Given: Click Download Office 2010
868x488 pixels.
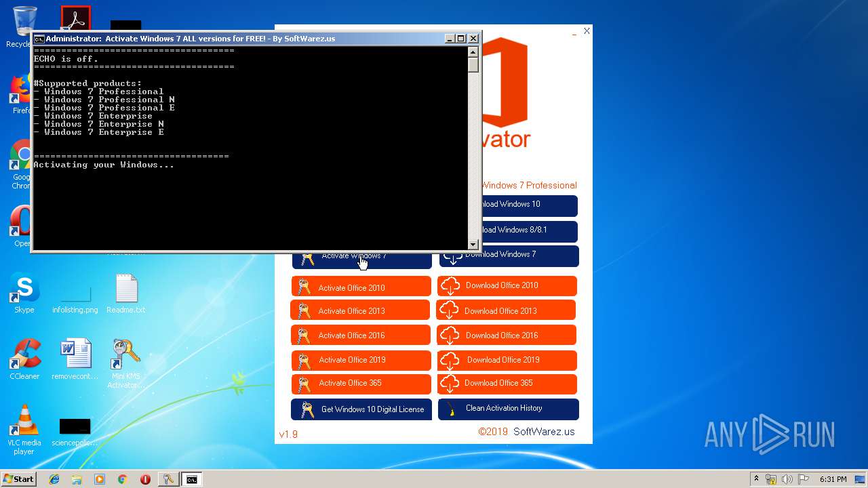Looking at the screenshot, I should coord(507,286).
